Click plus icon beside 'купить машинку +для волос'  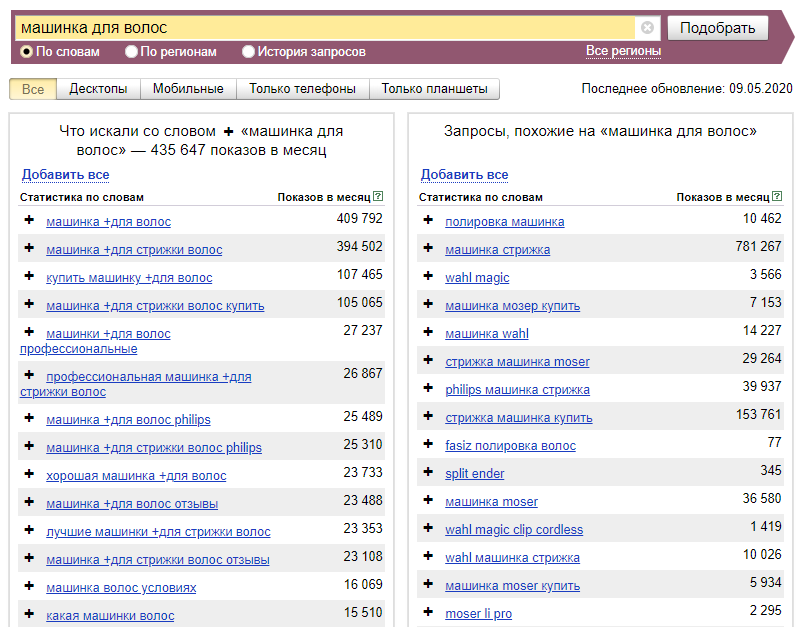(29, 276)
